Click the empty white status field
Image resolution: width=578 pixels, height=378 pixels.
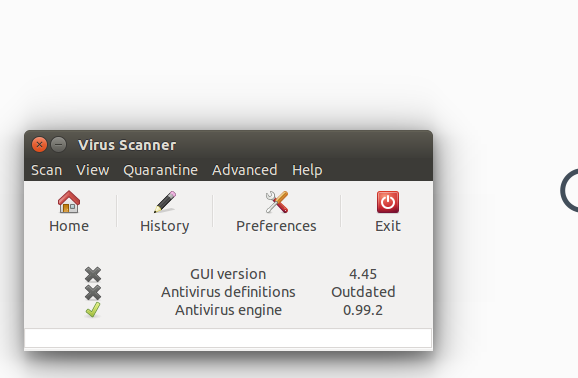pyautogui.click(x=228, y=338)
